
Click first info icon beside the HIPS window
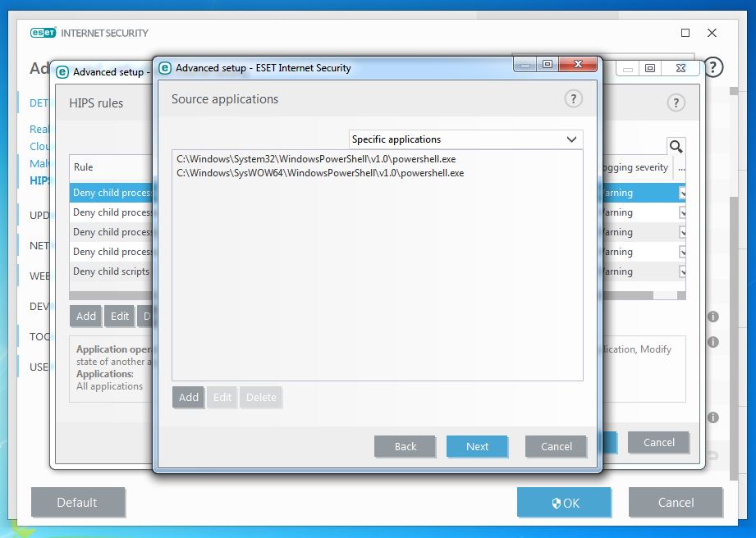click(x=712, y=317)
